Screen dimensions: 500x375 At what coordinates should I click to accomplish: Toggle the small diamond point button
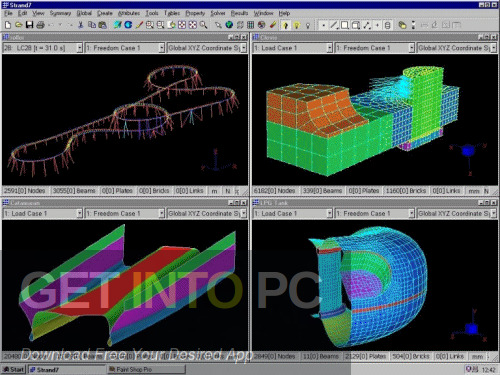377,25
